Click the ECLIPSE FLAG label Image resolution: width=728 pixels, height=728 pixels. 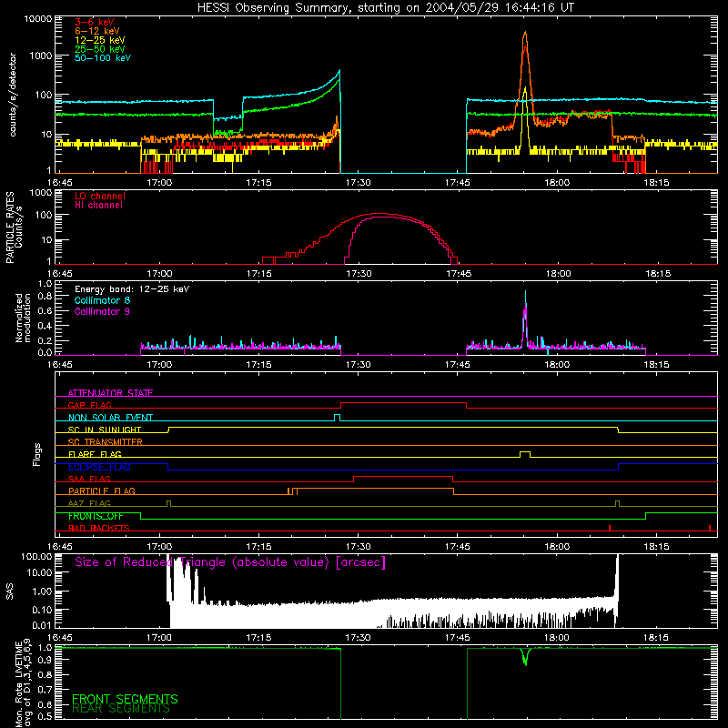[x=99, y=467]
